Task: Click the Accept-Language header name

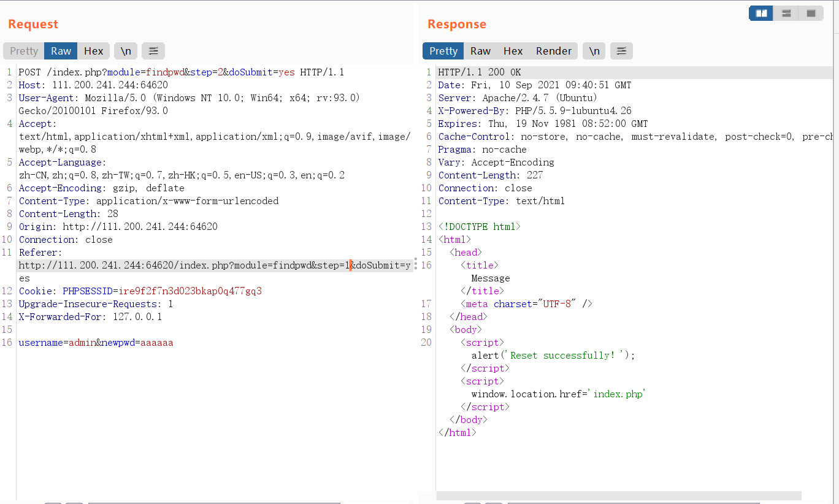Action: 61,162
